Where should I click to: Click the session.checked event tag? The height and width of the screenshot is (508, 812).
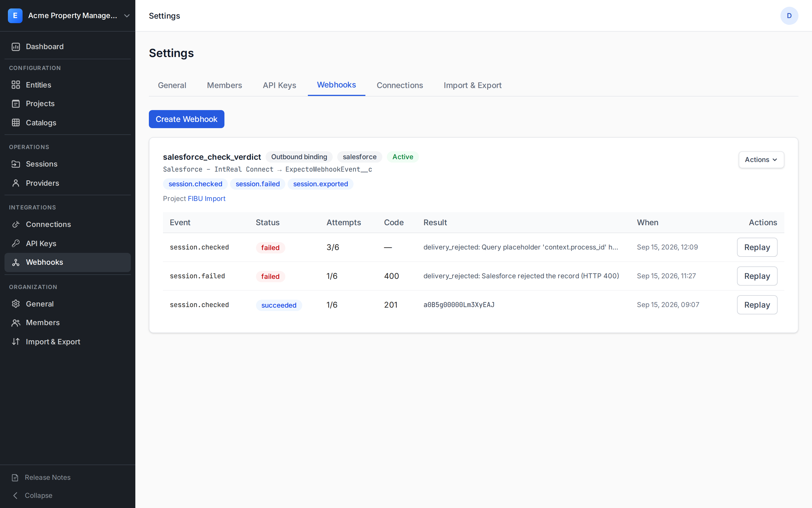pos(195,184)
